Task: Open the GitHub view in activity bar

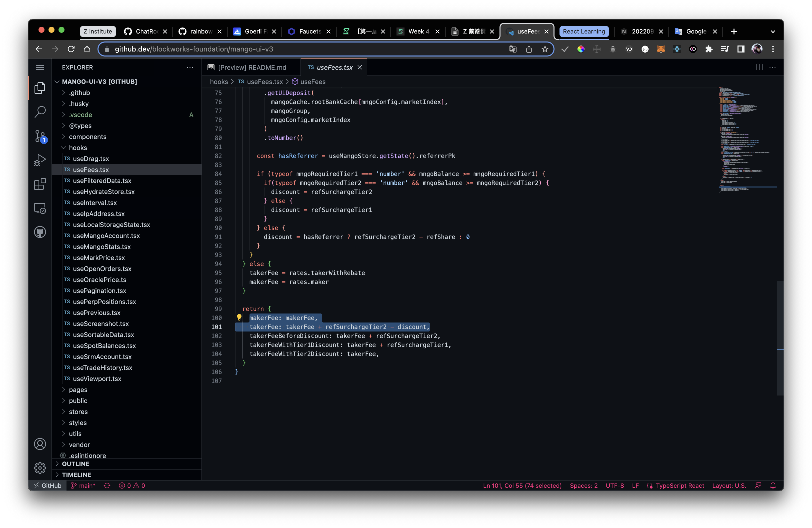Action: coord(40,232)
